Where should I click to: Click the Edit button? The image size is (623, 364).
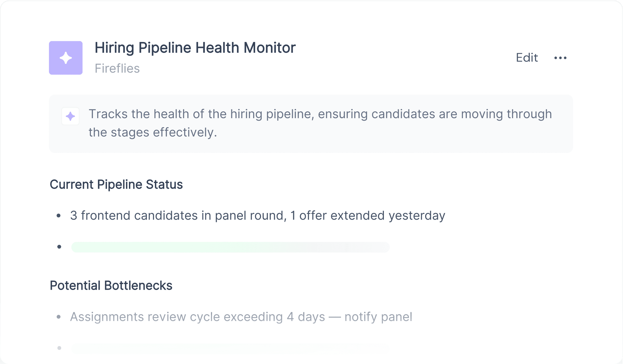click(527, 58)
